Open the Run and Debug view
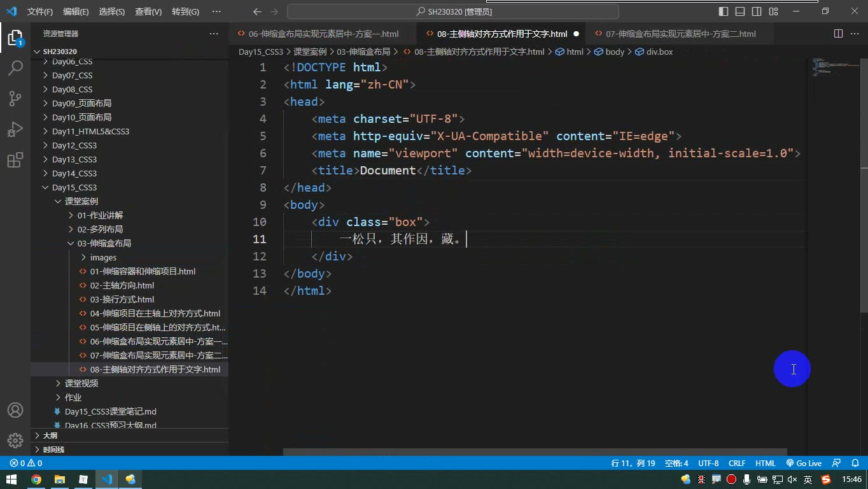The width and height of the screenshot is (868, 489). 15,129
